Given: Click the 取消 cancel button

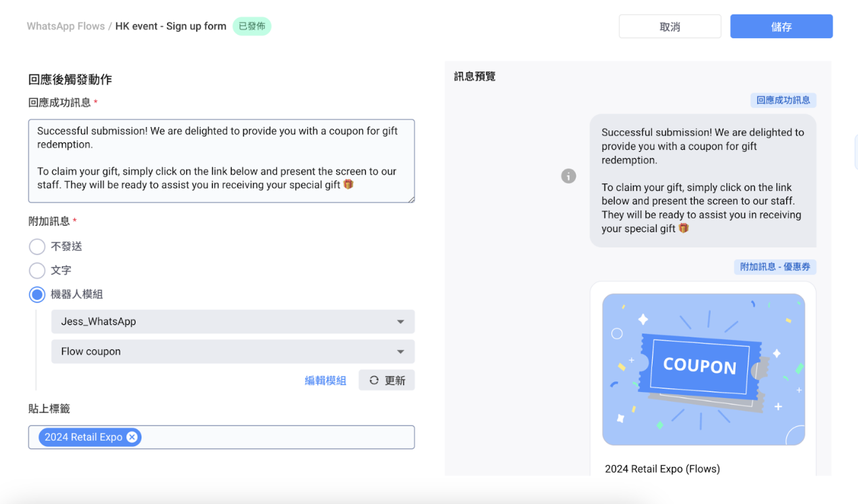Looking at the screenshot, I should coord(670,26).
